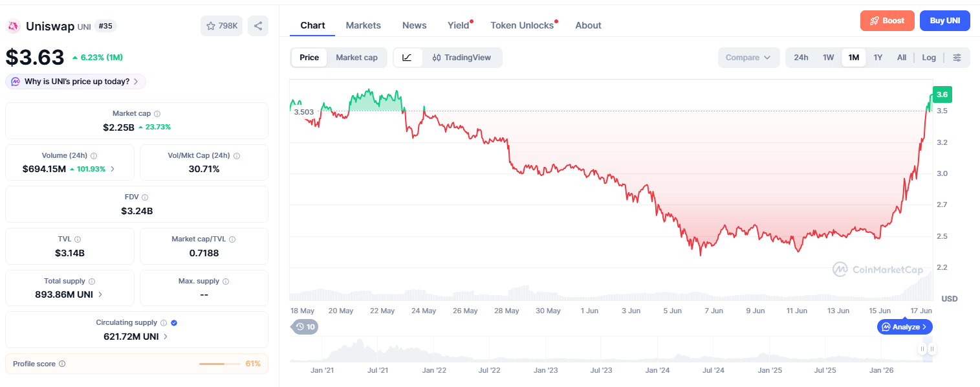Expand Circulating supply chevron
The width and height of the screenshot is (980, 387).
click(x=166, y=337)
